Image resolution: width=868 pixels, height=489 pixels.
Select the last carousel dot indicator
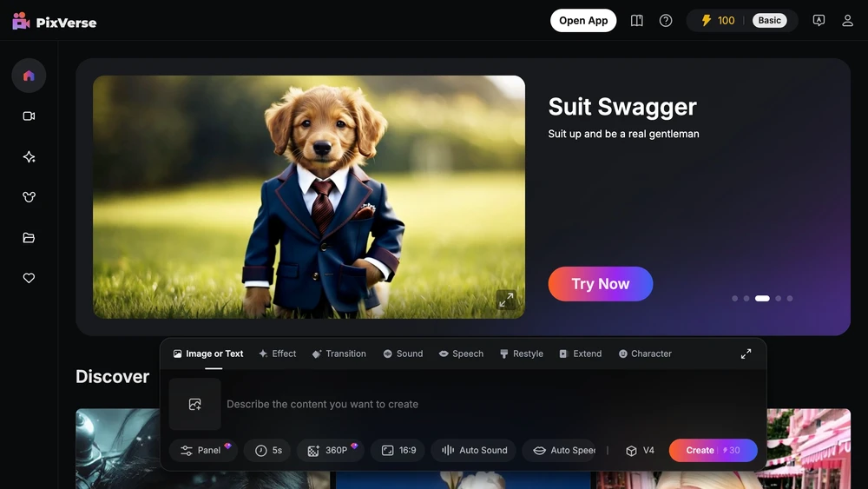click(x=789, y=299)
